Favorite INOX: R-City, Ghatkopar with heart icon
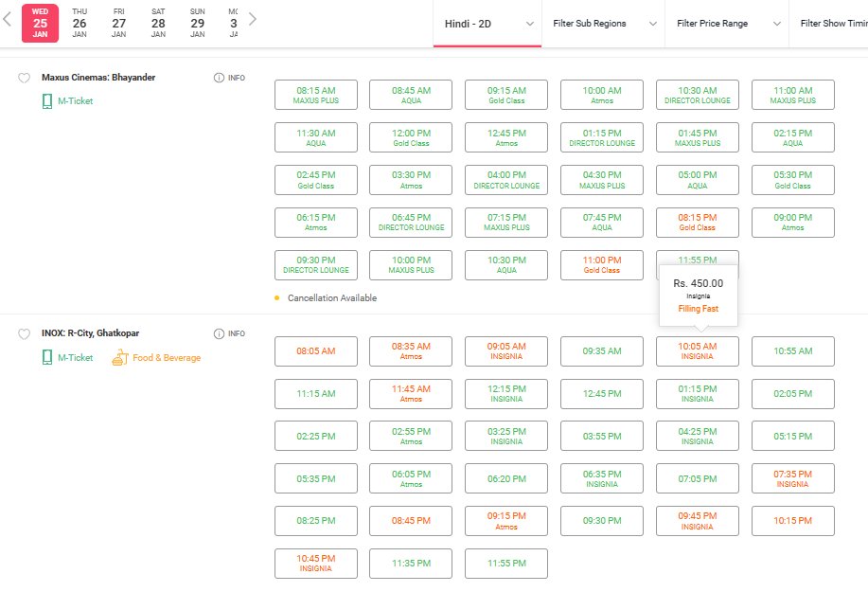This screenshot has height=592, width=868. click(24, 334)
